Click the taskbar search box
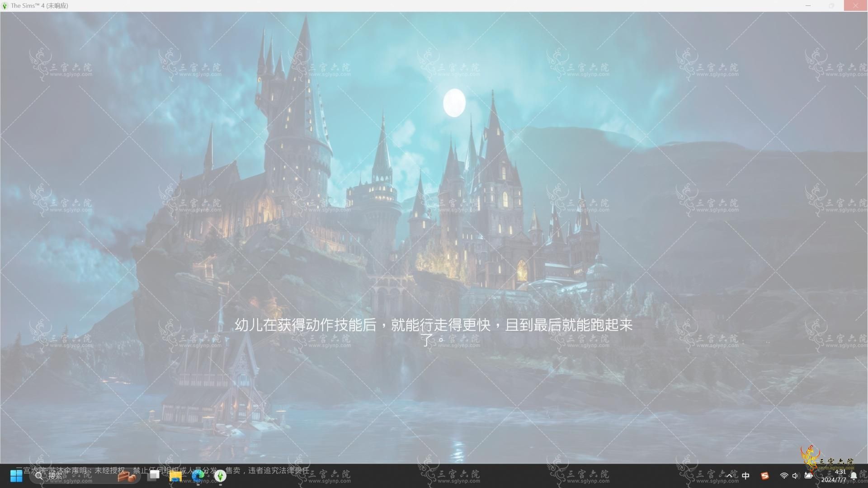The height and width of the screenshot is (488, 868). click(x=85, y=476)
